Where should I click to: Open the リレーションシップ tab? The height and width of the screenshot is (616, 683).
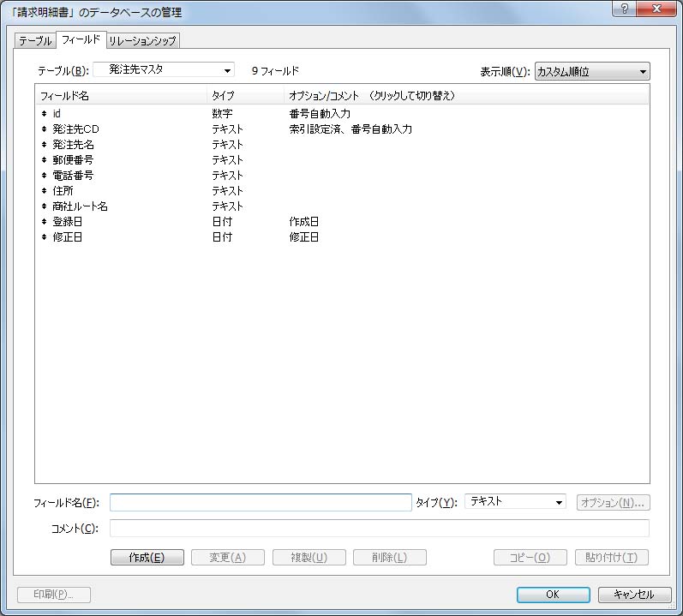(x=142, y=41)
